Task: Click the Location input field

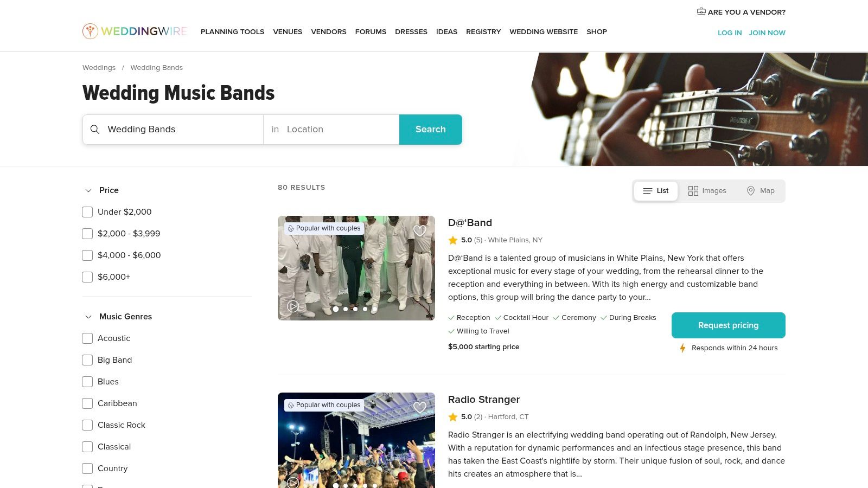Action: coord(331,130)
